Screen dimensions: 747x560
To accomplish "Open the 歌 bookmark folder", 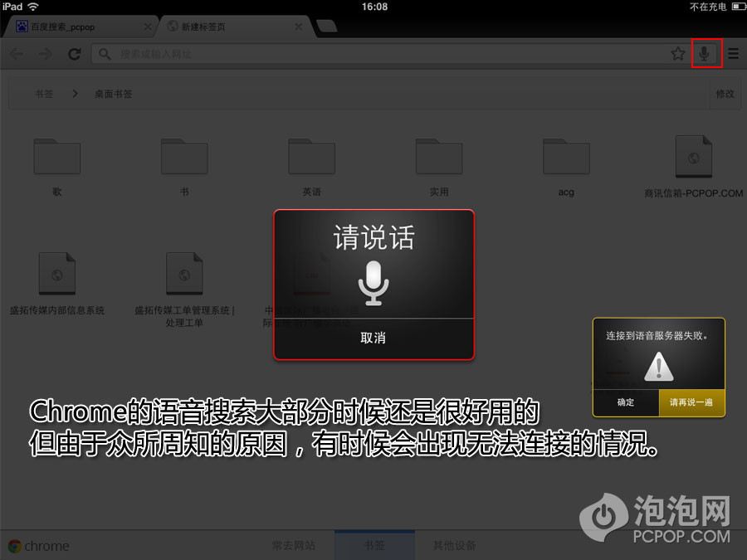I will (x=56, y=158).
